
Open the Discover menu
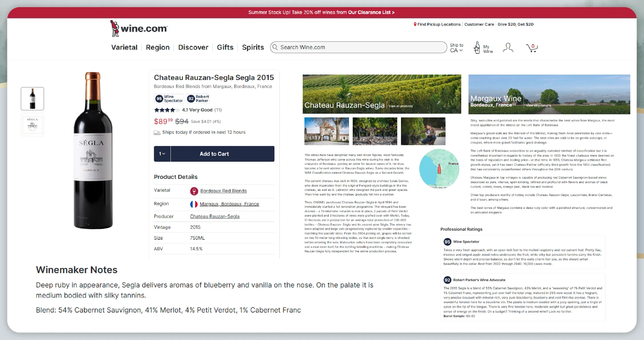coord(193,47)
